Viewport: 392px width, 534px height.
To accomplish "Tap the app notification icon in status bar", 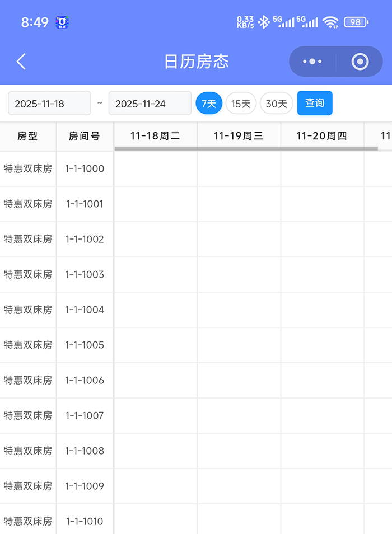I will coord(62,22).
